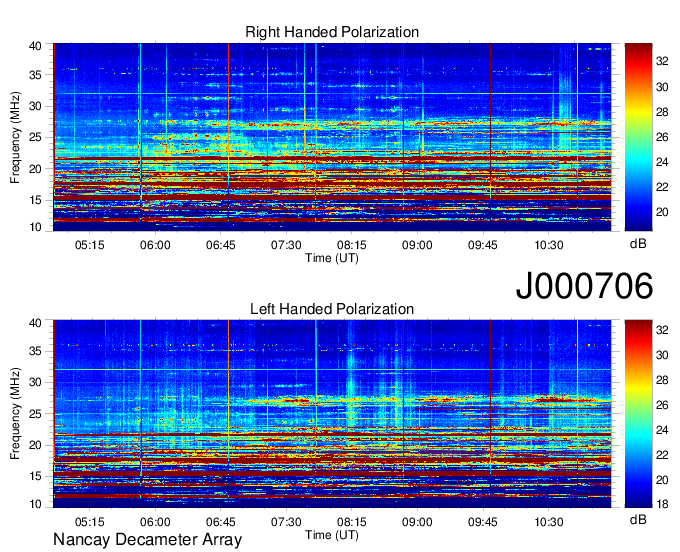Click the 10 frequency tick on top plot
Screen dimensions: 680x552
[35, 227]
